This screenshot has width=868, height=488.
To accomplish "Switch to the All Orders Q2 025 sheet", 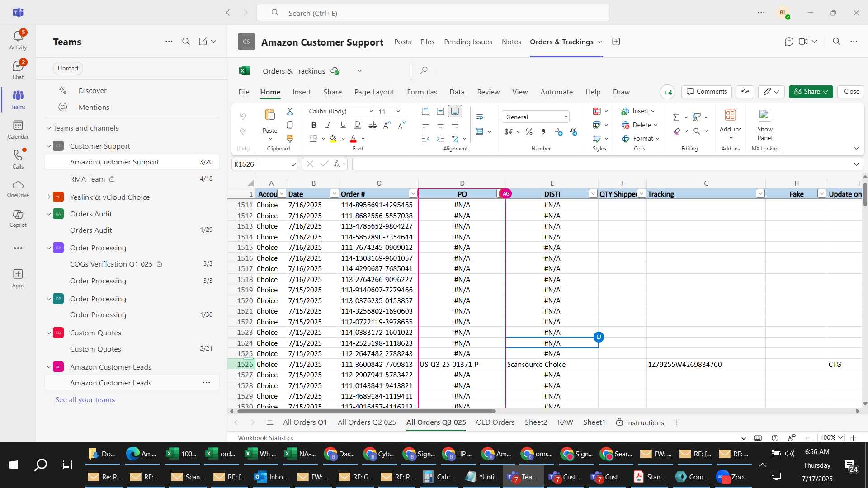I will pyautogui.click(x=367, y=422).
